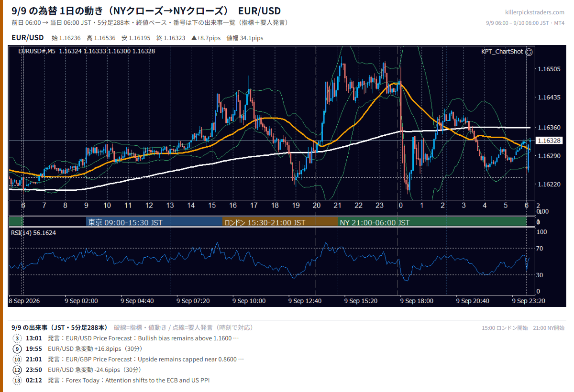
Task: Click the circled number 10 event marker
Action: 17,359
